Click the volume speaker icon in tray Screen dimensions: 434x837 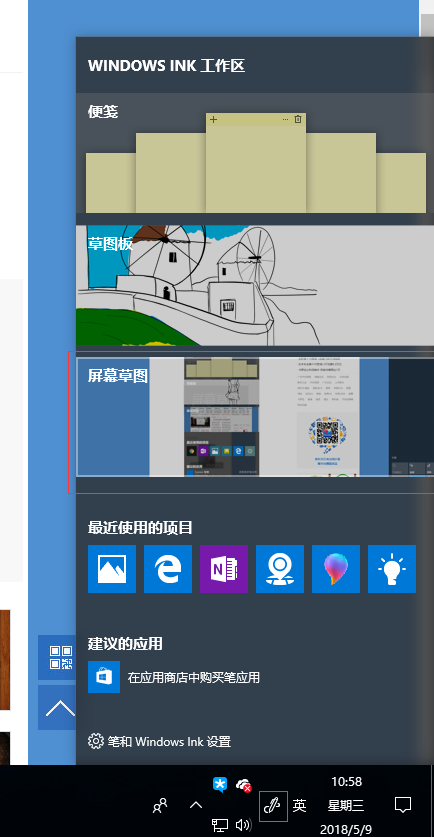(x=243, y=825)
